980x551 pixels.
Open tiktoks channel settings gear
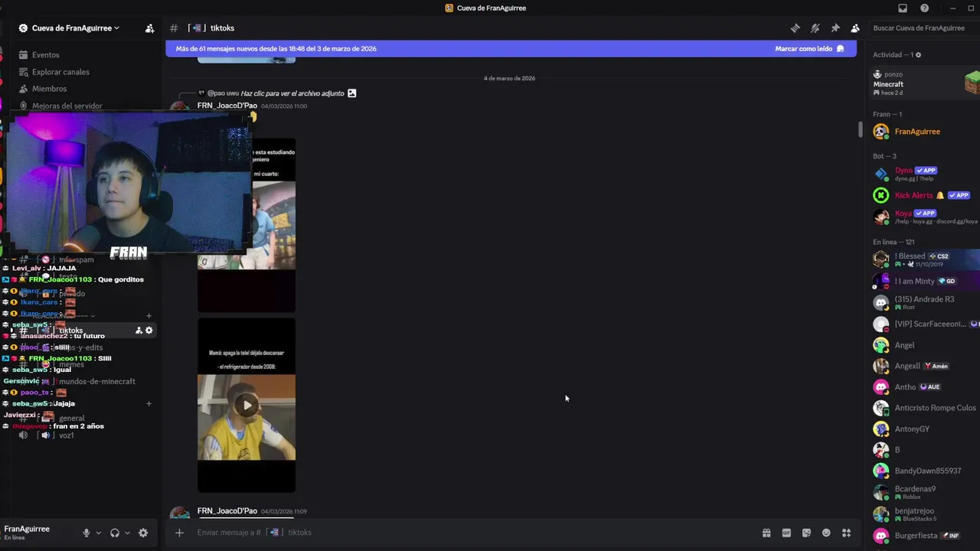(149, 331)
